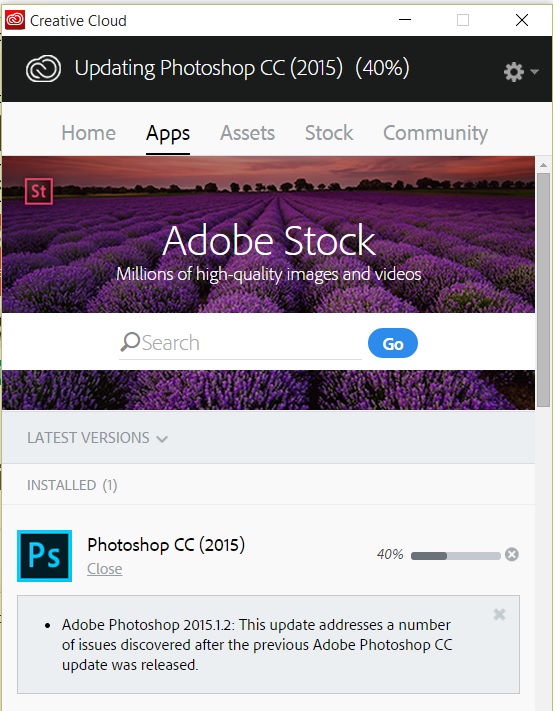Select the Community tab
The image size is (560, 711).
[x=435, y=133]
